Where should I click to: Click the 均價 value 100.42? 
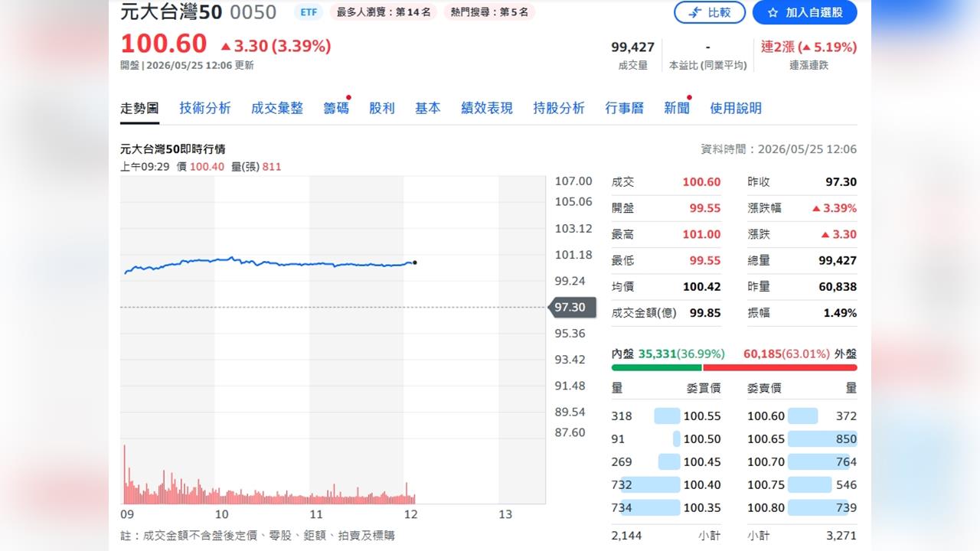[701, 287]
